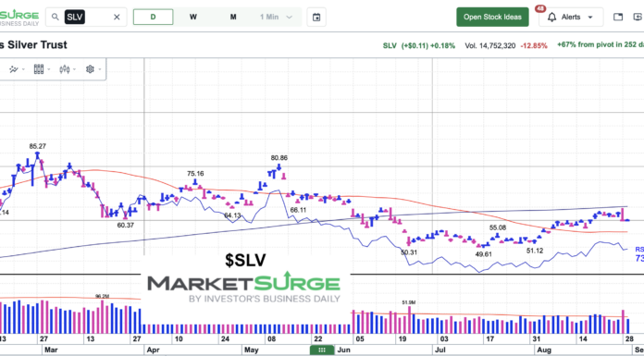Switch to the Daily (D) chart tab
Image resolution: width=644 pixels, height=356 pixels.
153,18
